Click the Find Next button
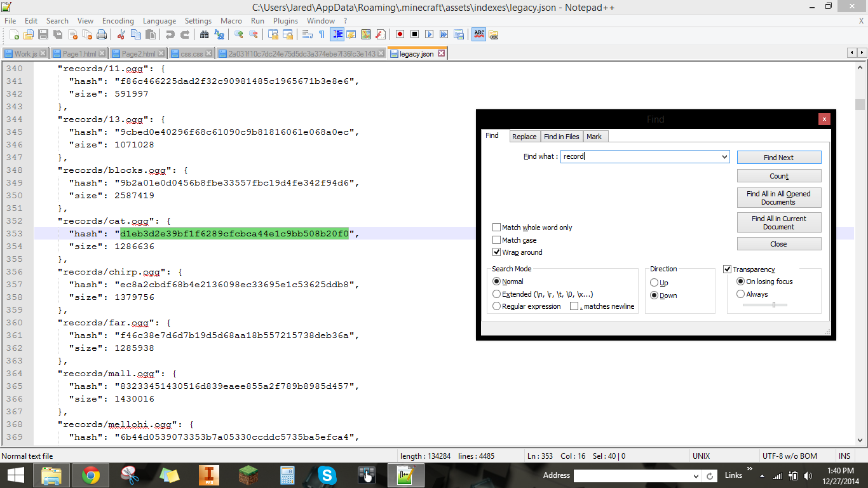The height and width of the screenshot is (488, 868). click(779, 157)
